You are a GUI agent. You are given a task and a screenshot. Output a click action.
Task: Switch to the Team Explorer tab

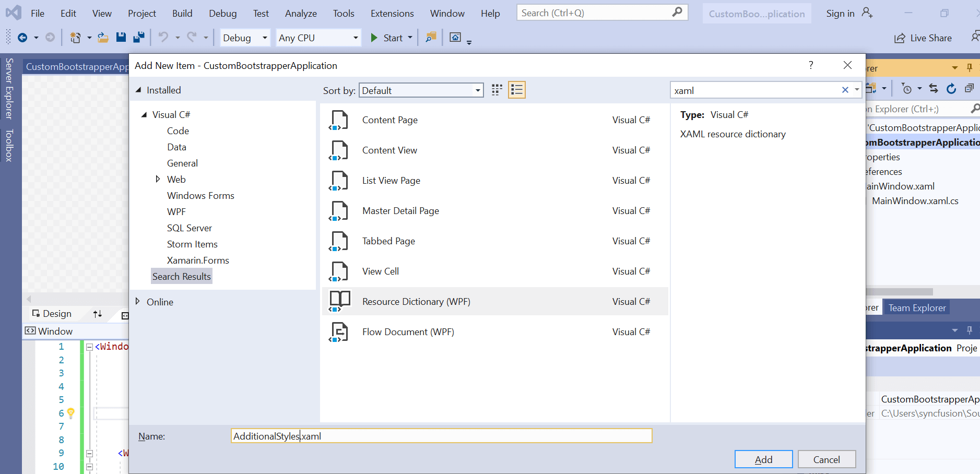tap(917, 308)
